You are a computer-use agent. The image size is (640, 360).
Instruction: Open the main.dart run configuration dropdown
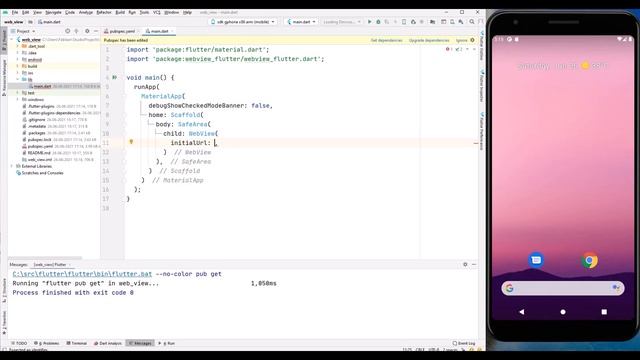301,22
